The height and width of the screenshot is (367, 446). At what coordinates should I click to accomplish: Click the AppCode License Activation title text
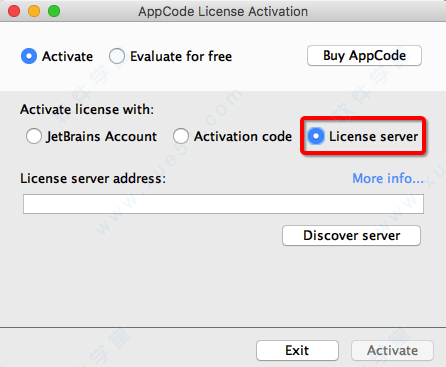tap(223, 12)
